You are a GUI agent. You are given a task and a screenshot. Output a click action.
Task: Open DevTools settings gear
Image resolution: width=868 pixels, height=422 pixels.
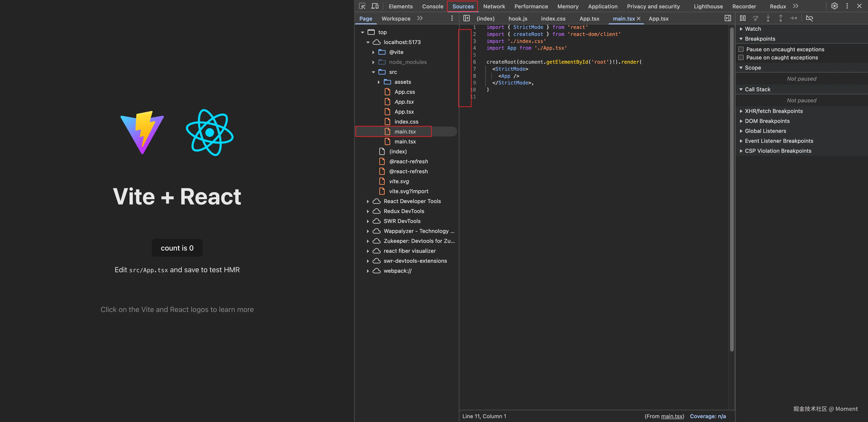tap(834, 6)
